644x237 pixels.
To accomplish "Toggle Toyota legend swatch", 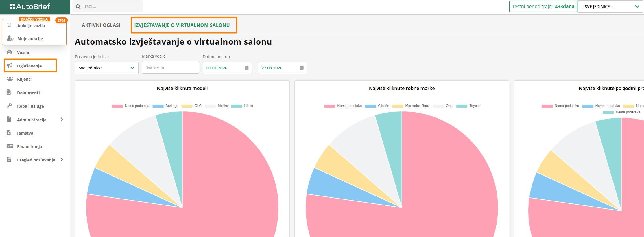I will 462,106.
